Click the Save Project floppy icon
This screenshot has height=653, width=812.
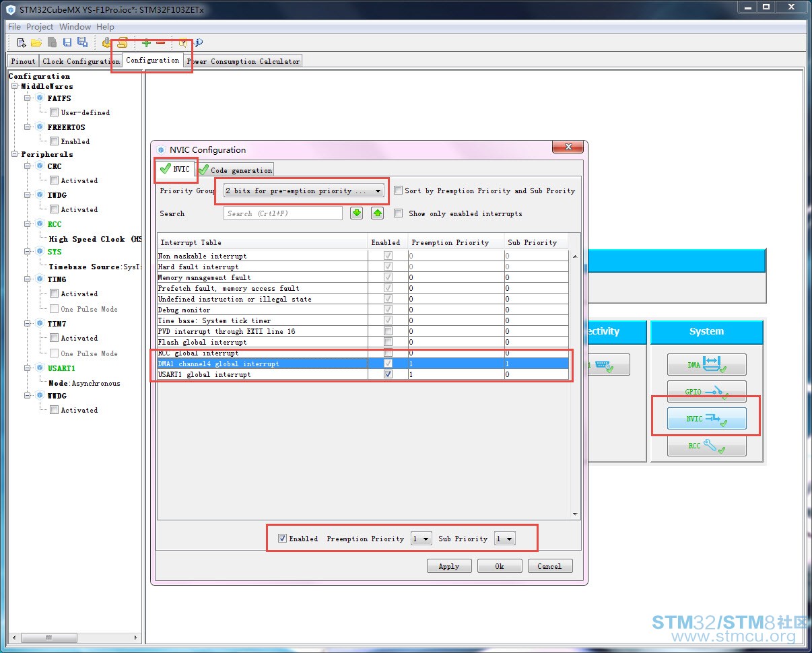[67, 42]
